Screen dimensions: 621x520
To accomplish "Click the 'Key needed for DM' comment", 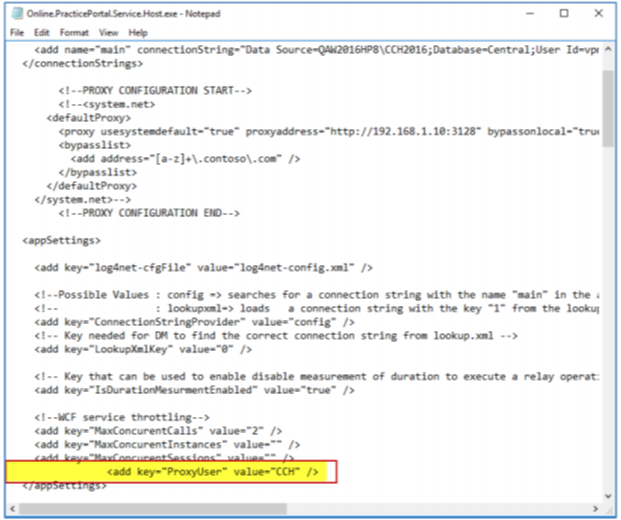I will [276, 336].
